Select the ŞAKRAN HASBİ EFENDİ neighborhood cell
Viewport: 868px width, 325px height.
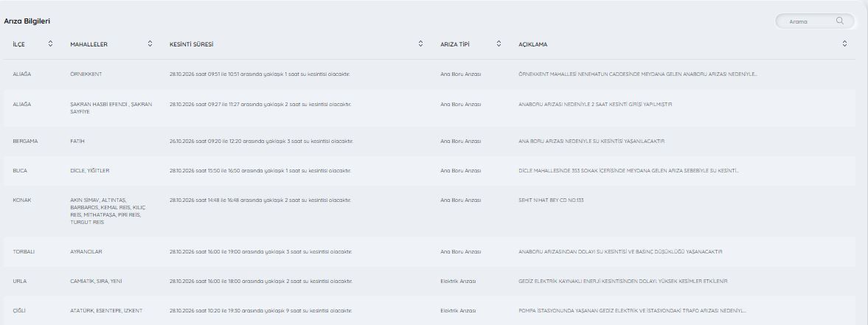[x=111, y=108]
